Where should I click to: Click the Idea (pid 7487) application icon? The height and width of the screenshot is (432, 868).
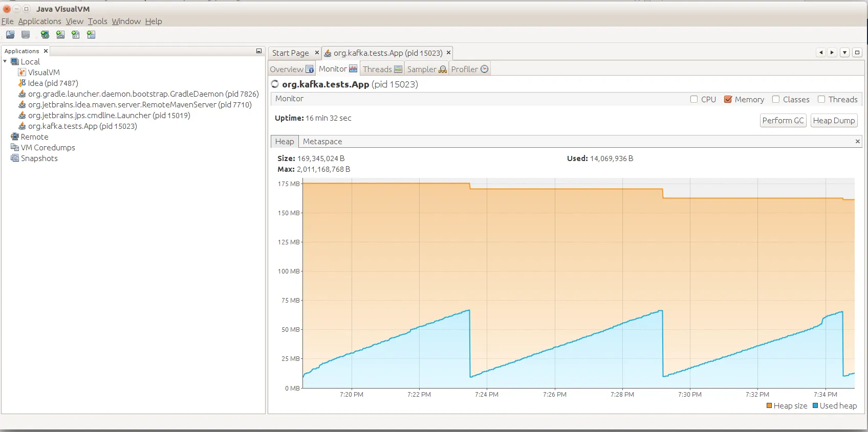pyautogui.click(x=22, y=83)
